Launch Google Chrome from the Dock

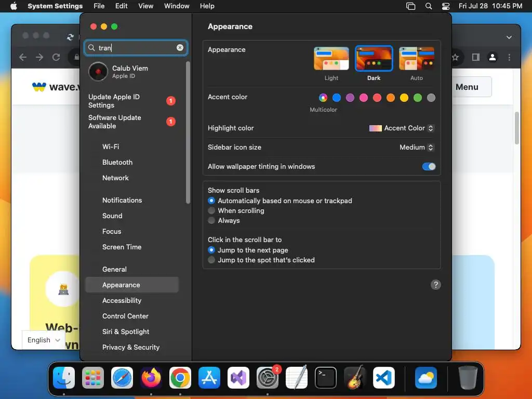tap(180, 378)
